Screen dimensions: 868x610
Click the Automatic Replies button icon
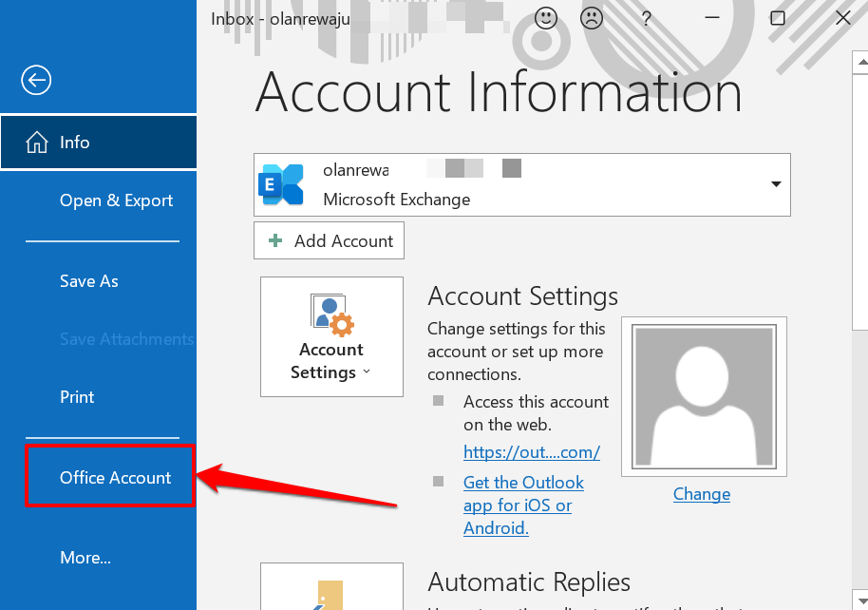coord(331,587)
